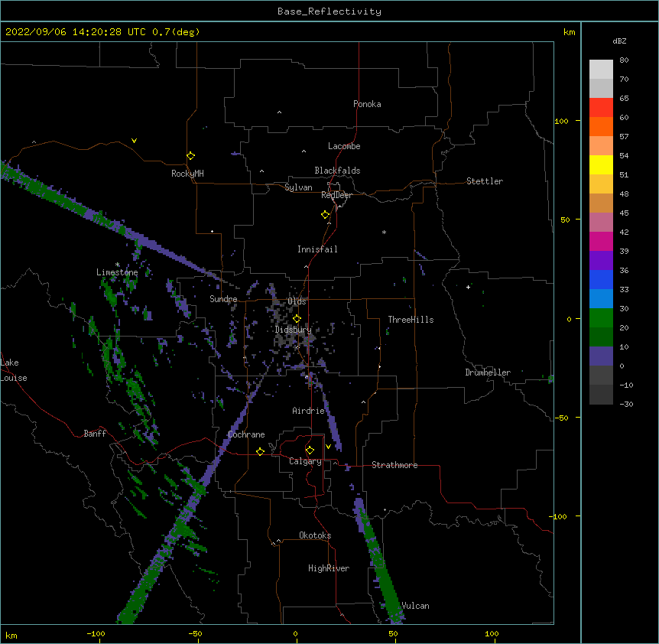Screen dimensions: 659x644
Task: Click the slate-blue 10 dBZ legend swatch
Action: tap(601, 356)
